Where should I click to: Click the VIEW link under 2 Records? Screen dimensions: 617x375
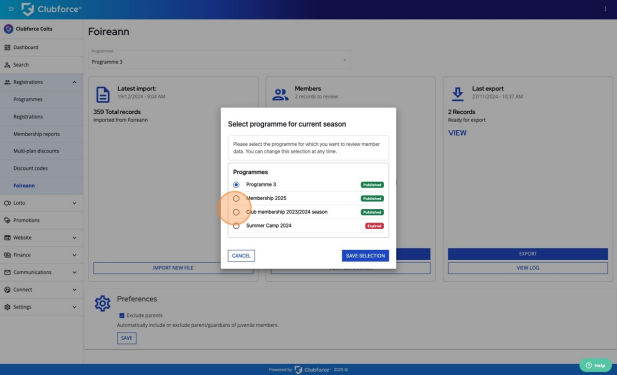(x=457, y=133)
